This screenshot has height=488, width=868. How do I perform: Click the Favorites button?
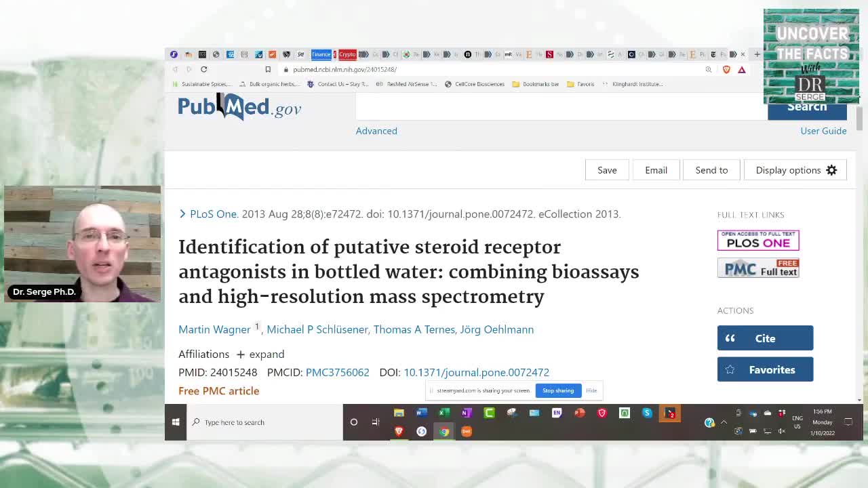tap(765, 369)
